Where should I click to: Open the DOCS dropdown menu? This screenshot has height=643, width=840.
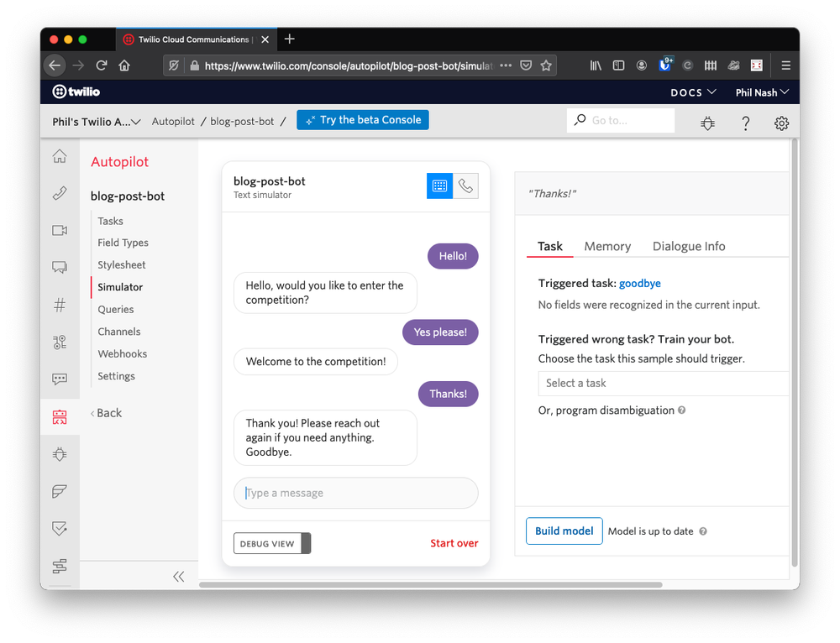point(693,92)
